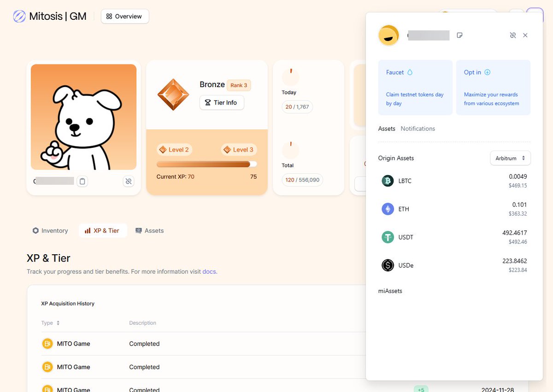Screen dimensions: 553x392
Task: Click the sticky note icon in wallet panel
Action: (459, 35)
